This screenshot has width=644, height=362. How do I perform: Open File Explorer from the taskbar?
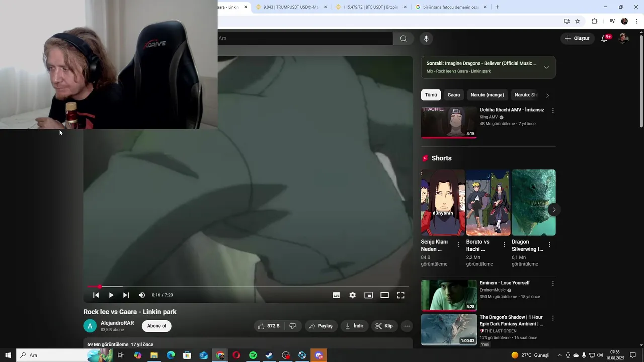(154, 355)
